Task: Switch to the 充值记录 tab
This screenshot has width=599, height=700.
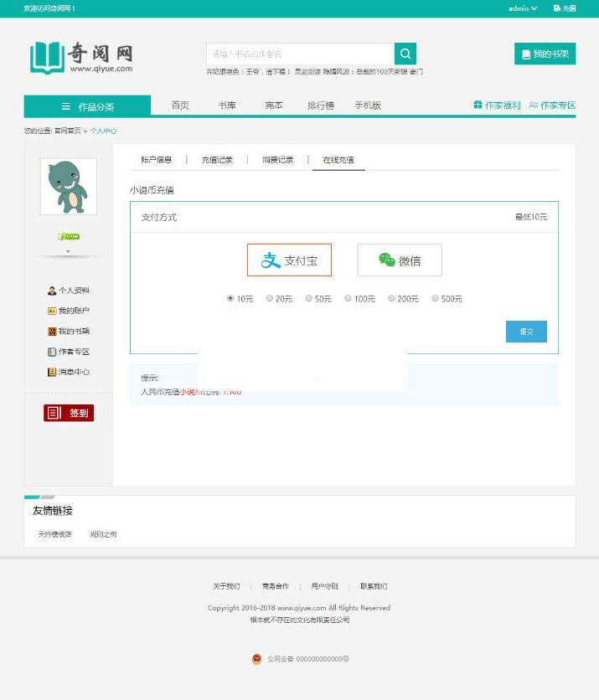Action: pos(217,159)
